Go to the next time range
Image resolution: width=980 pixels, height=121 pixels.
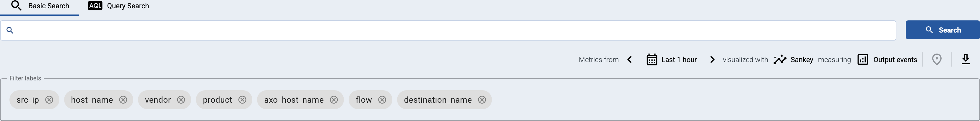pyautogui.click(x=712, y=60)
